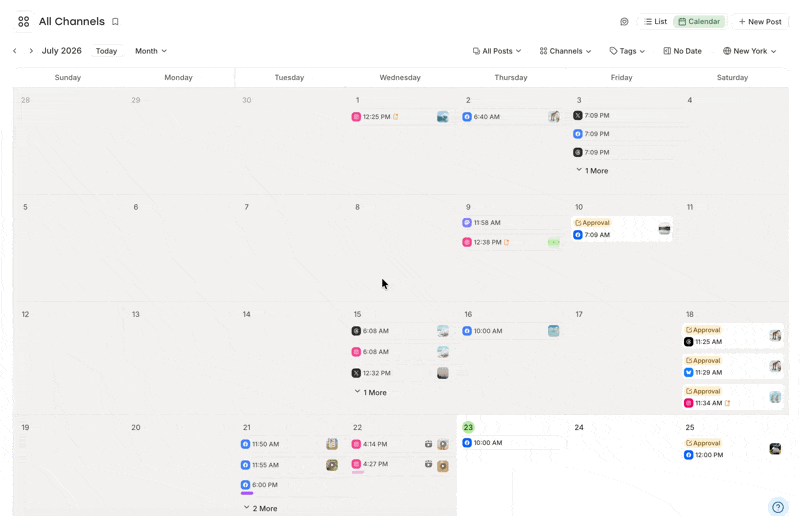Open Instagram post at 12:25 PM July 1
The height and width of the screenshot is (516, 800).
[x=401, y=117]
